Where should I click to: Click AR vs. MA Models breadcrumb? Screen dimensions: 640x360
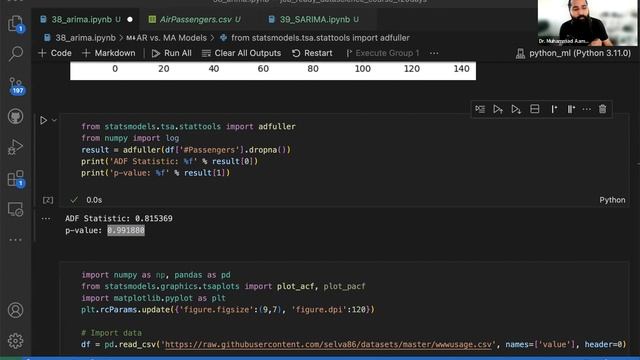click(x=167, y=38)
